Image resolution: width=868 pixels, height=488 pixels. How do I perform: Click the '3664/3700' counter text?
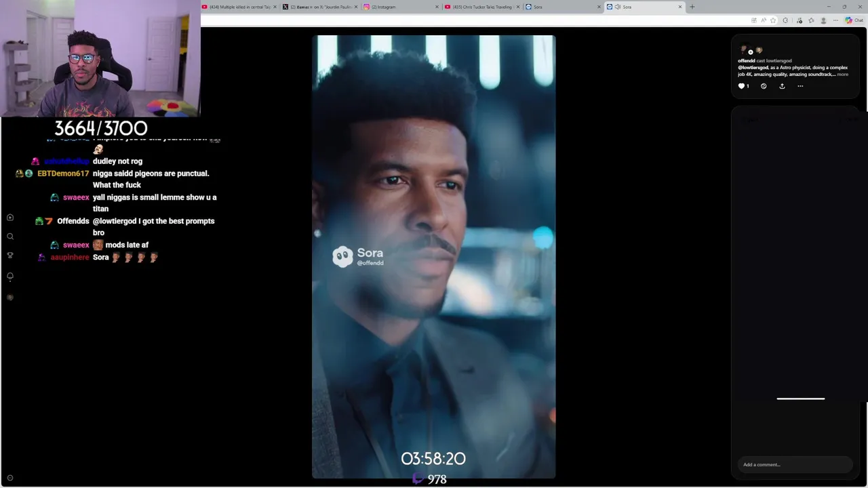coord(101,128)
